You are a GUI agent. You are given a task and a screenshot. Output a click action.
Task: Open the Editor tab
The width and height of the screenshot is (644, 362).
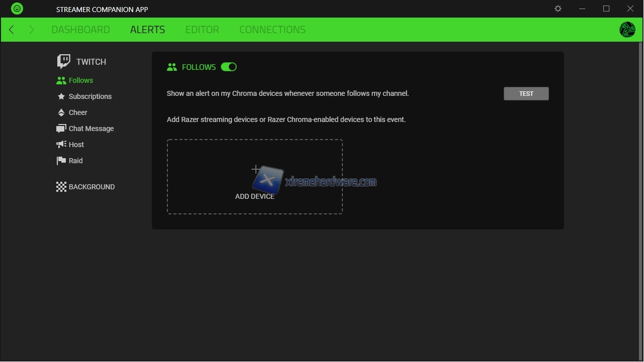202,30
